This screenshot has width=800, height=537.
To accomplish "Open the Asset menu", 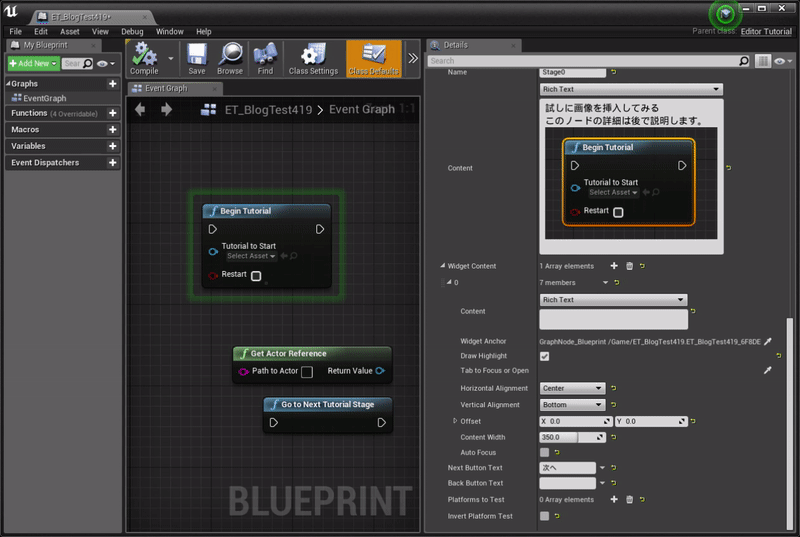I will pyautogui.click(x=70, y=32).
